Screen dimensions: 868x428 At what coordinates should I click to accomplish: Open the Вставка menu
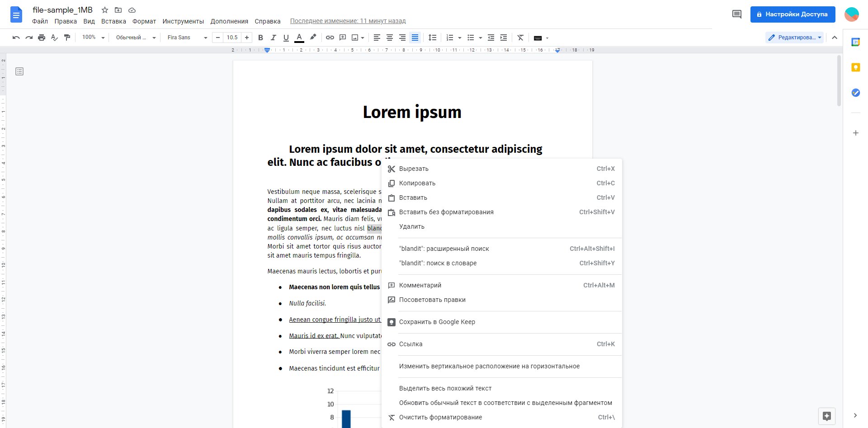[113, 21]
